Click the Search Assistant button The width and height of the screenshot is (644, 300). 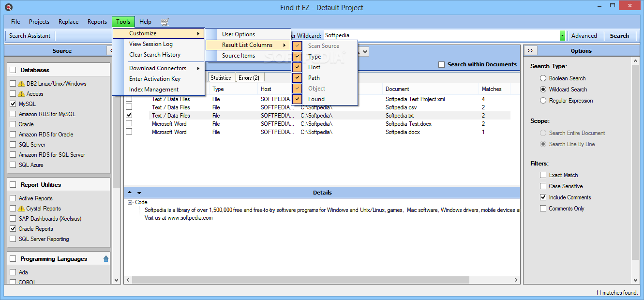[x=30, y=36]
